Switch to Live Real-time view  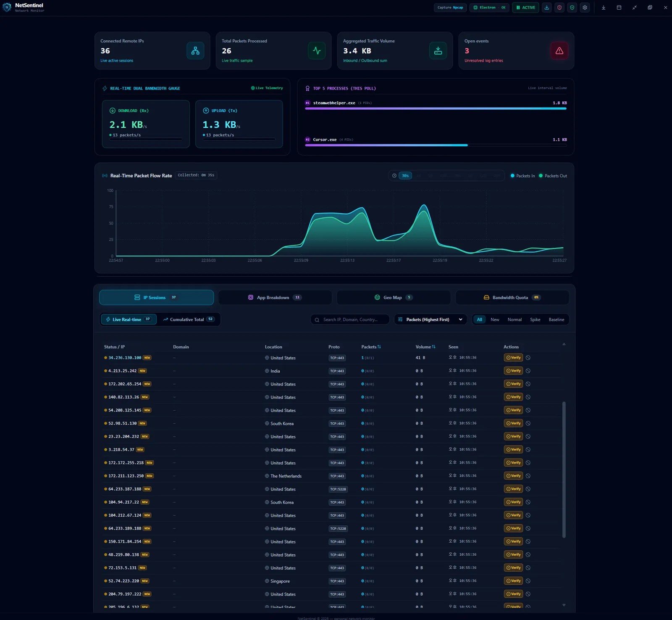click(x=129, y=319)
